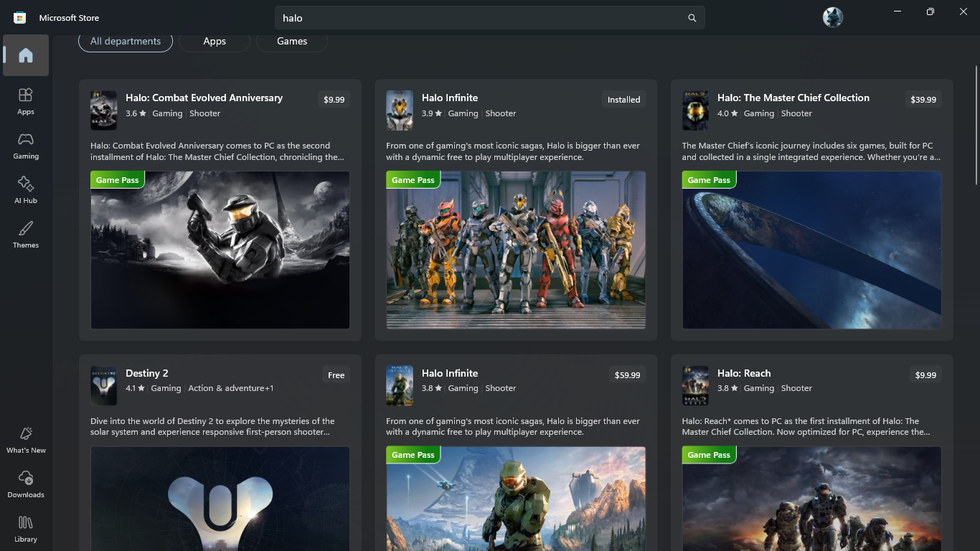Viewport: 980px width, 551px height.
Task: Open the AI Hub
Action: click(26, 190)
